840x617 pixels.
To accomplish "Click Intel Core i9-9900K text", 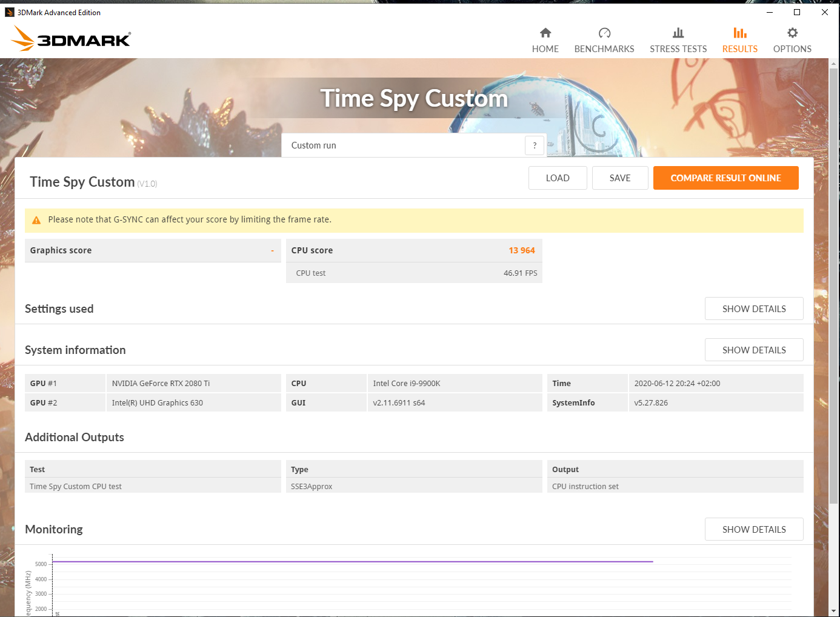I will pos(407,384).
